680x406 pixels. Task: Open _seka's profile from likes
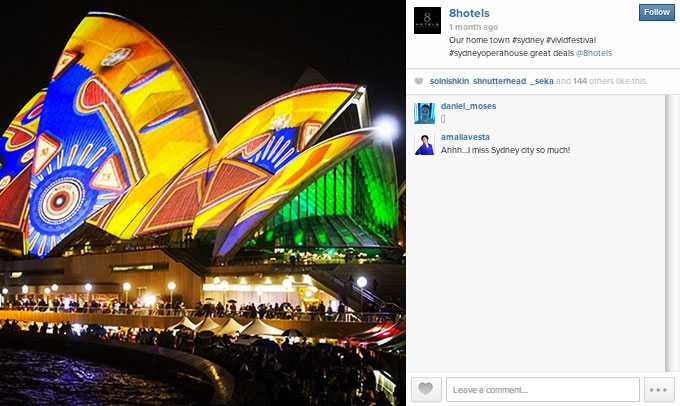[541, 81]
